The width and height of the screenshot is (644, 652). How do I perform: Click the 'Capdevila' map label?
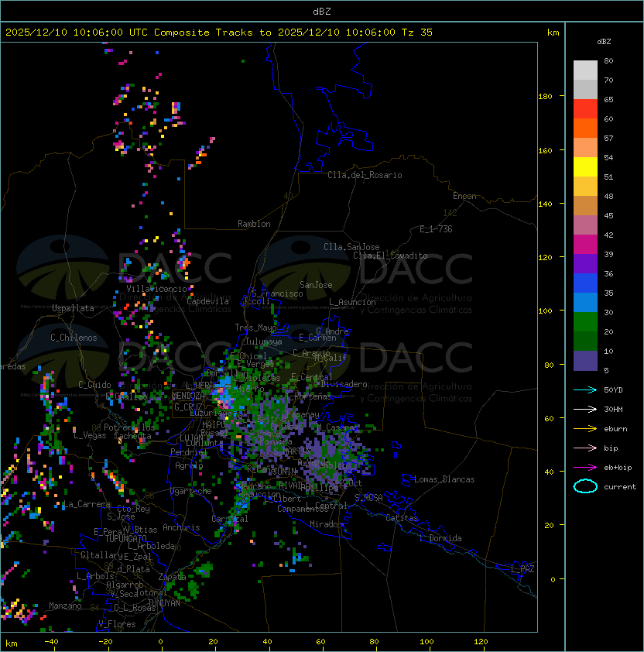pos(207,301)
